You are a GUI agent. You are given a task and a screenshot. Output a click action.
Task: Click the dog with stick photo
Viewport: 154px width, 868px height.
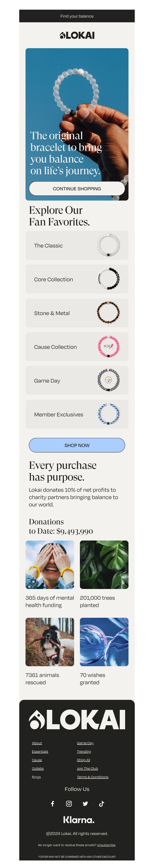point(50,641)
